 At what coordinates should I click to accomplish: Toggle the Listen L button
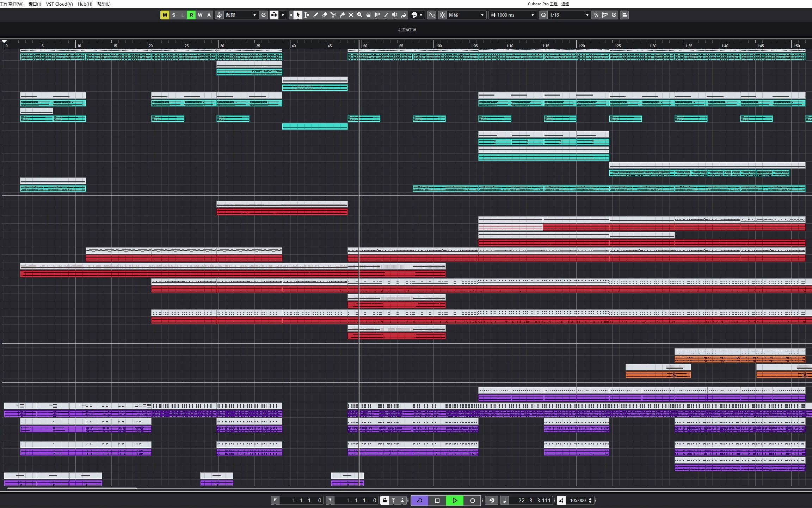pos(182,15)
